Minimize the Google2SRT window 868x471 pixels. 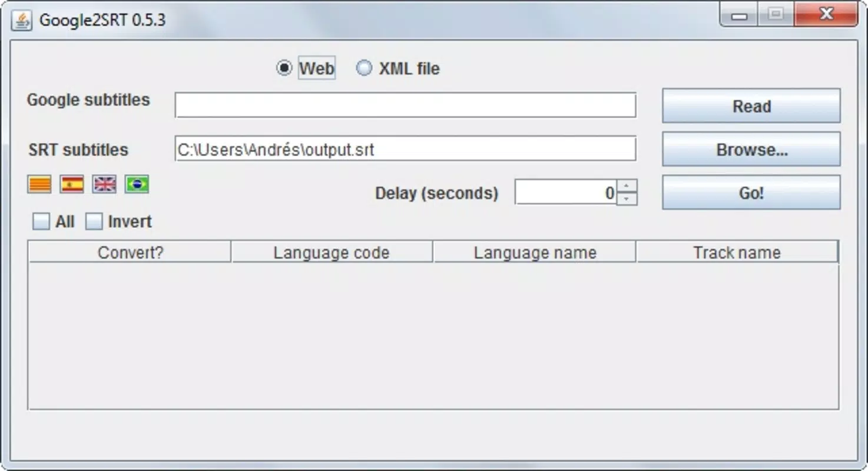pyautogui.click(x=739, y=15)
